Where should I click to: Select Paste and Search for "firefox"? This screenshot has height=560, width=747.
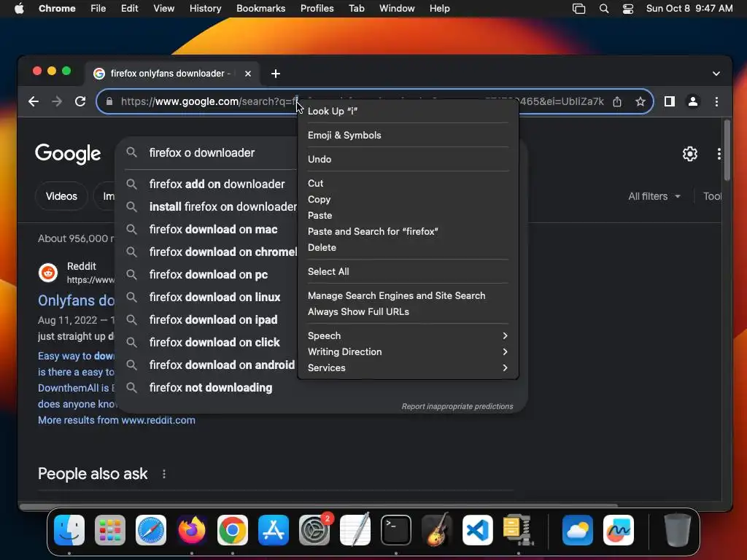(408, 231)
